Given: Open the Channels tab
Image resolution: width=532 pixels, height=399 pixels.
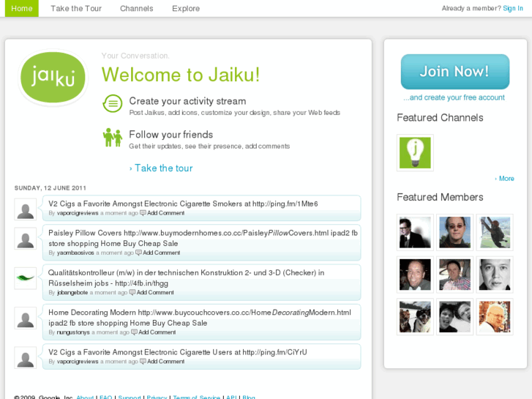Looking at the screenshot, I should [x=136, y=9].
